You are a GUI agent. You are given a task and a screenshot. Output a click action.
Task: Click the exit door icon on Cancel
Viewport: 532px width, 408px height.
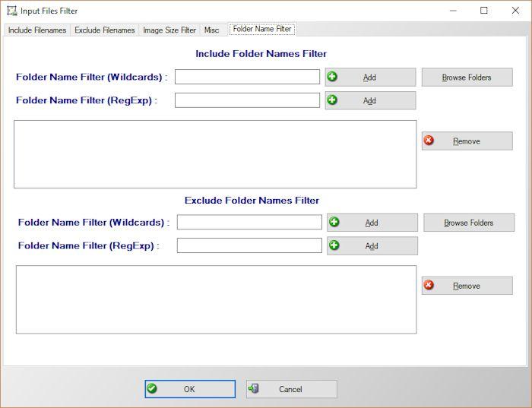[x=254, y=389]
